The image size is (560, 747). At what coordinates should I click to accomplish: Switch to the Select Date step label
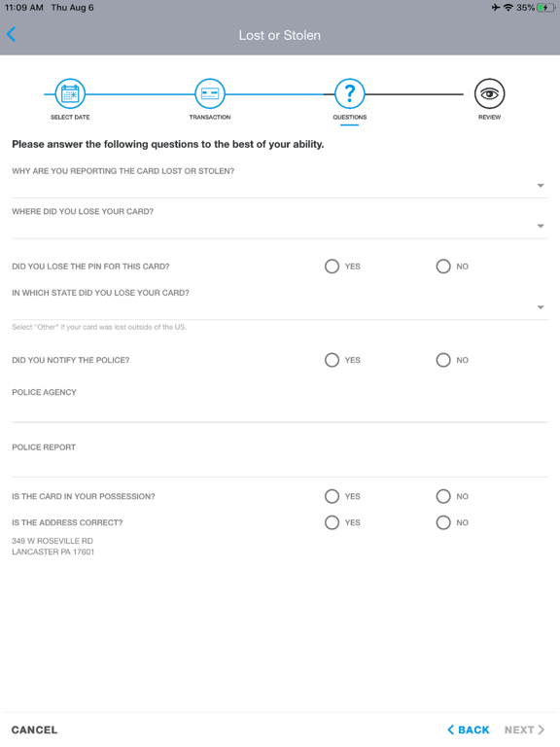70,117
